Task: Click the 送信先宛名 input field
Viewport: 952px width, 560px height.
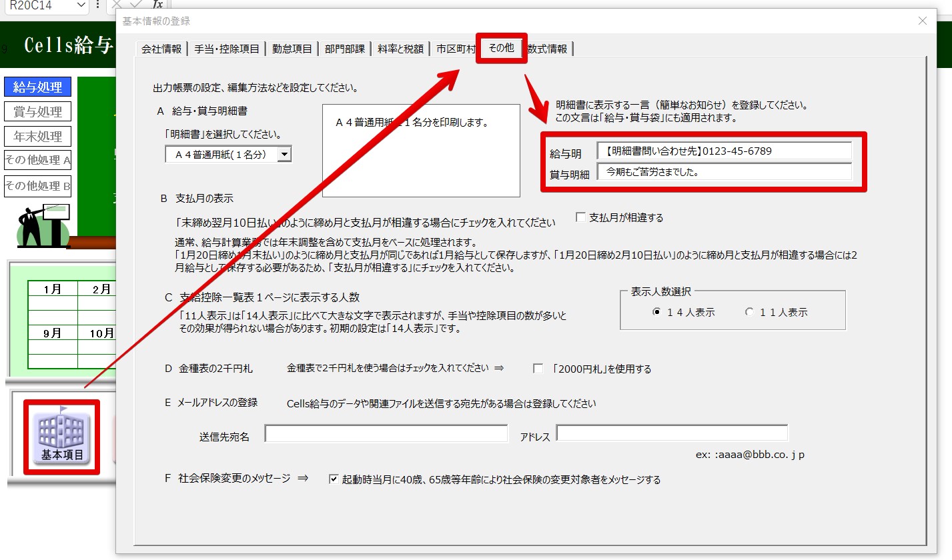Action: pos(386,434)
